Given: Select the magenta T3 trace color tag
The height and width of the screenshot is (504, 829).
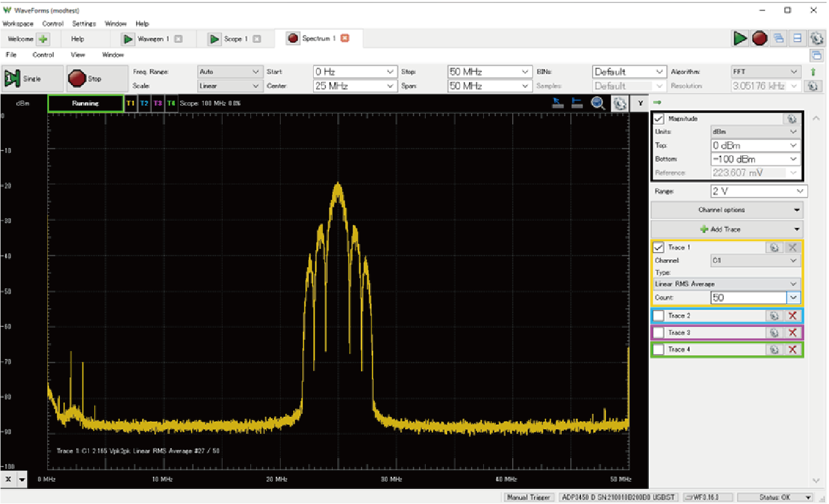Looking at the screenshot, I should pos(158,103).
